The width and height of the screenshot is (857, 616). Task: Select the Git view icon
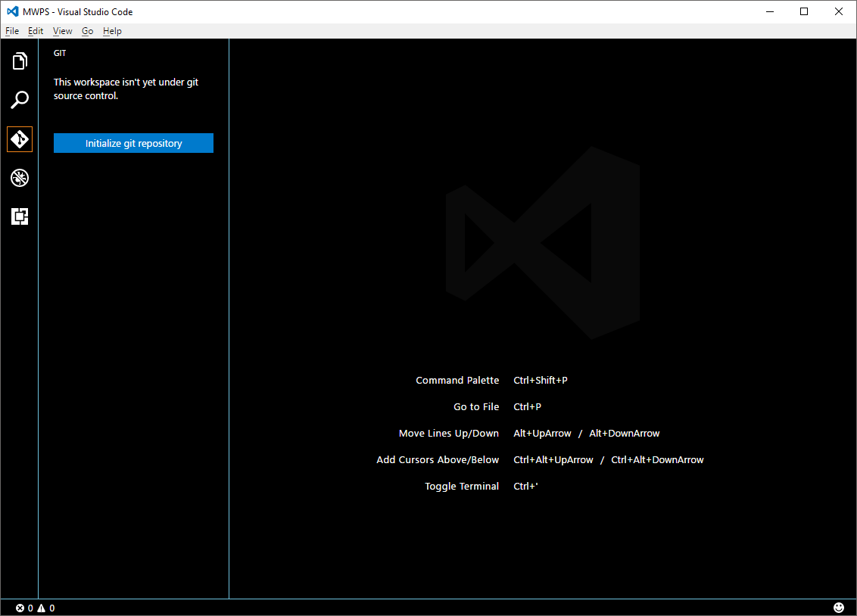pos(20,139)
